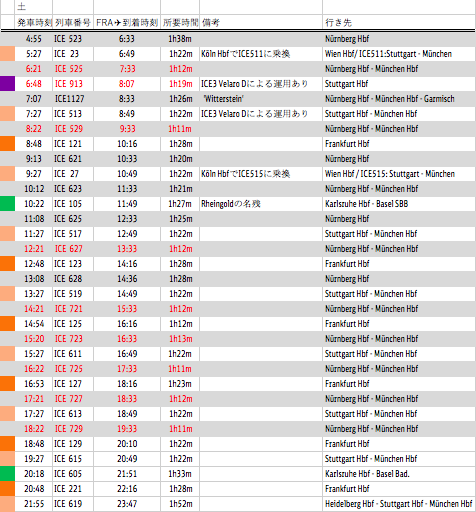
Task: Select the header cell 列車番号
Action: [x=73, y=22]
